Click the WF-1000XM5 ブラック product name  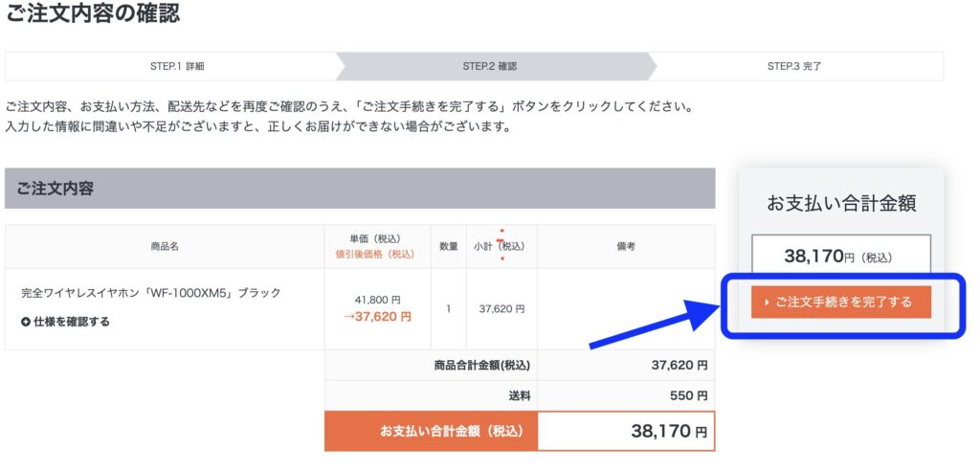pyautogui.click(x=150, y=292)
